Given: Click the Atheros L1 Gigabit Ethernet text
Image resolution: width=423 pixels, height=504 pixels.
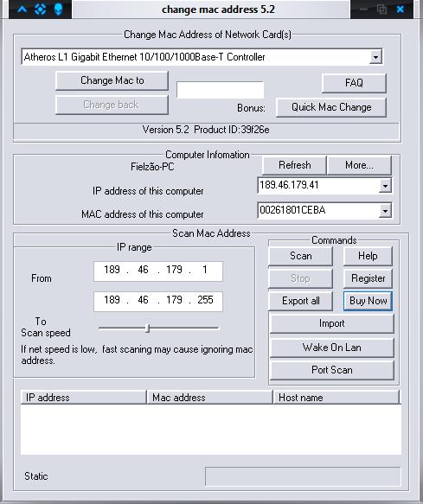Looking at the screenshot, I should (x=144, y=57).
